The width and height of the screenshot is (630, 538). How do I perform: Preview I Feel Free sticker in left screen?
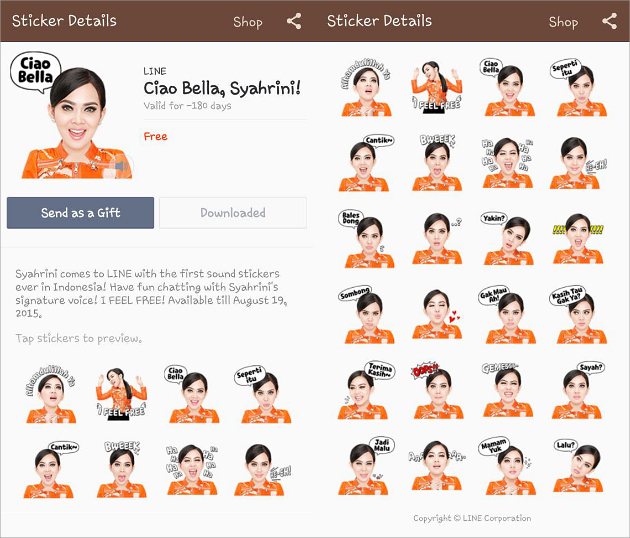(121, 395)
